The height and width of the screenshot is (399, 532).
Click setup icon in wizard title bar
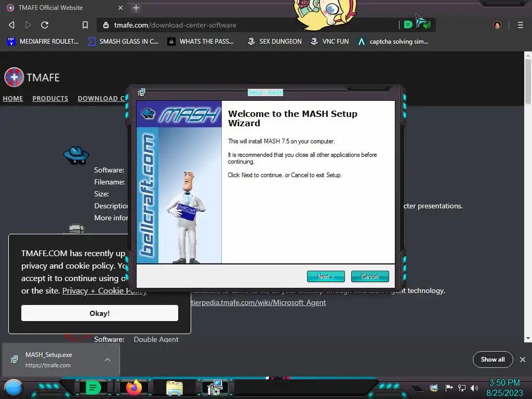tap(141, 92)
